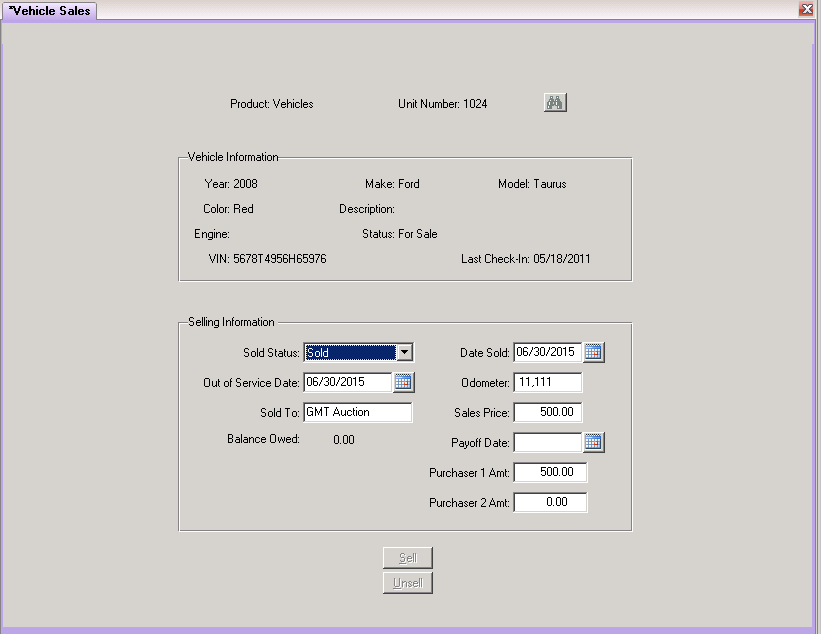821x634 pixels.
Task: Open the Payoff Date calendar picker
Action: (593, 442)
